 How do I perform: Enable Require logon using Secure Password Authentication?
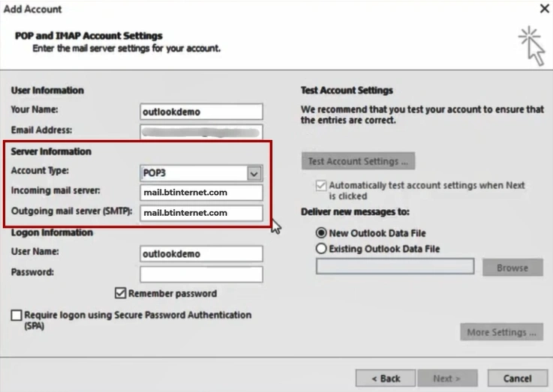coord(17,315)
